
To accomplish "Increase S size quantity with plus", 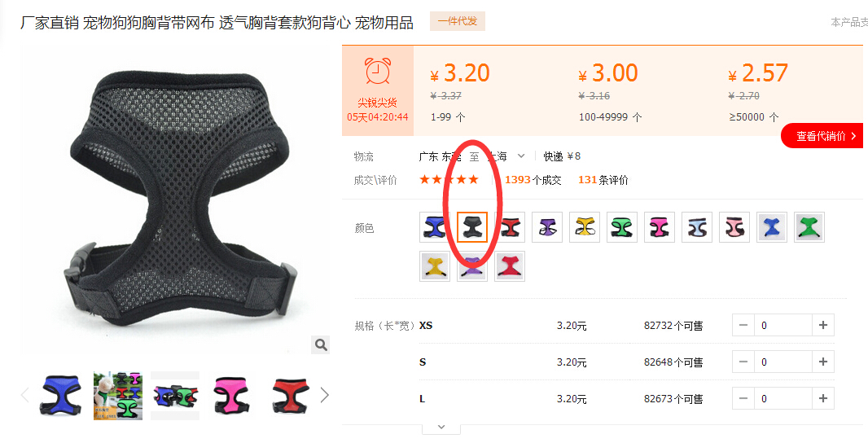I will 822,362.
